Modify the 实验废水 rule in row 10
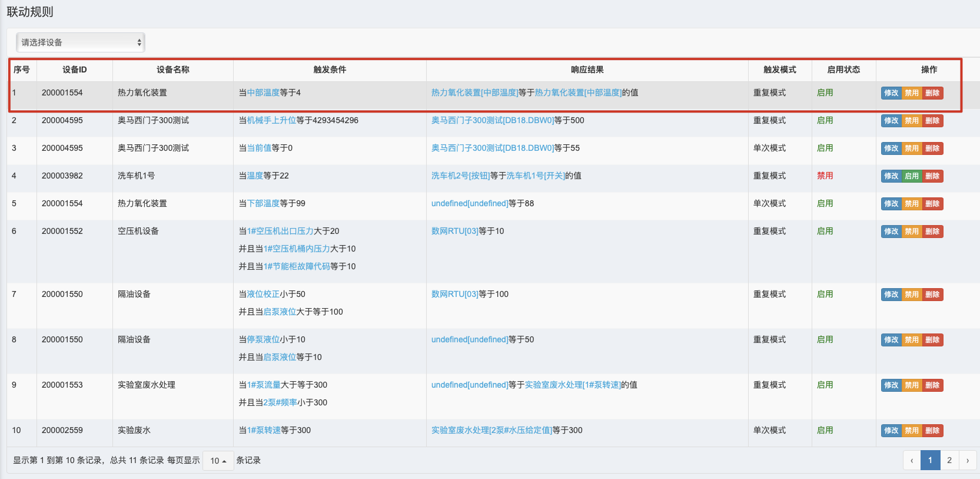 point(891,431)
